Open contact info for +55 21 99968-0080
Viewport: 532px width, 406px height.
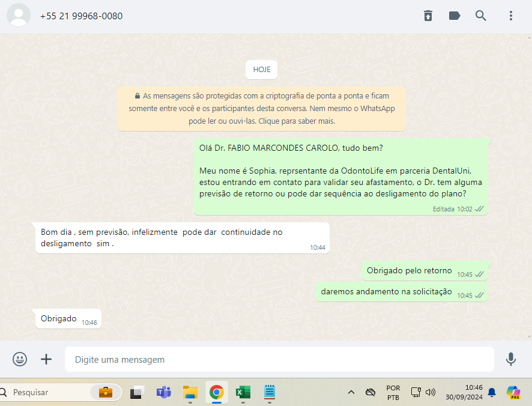coord(81,16)
